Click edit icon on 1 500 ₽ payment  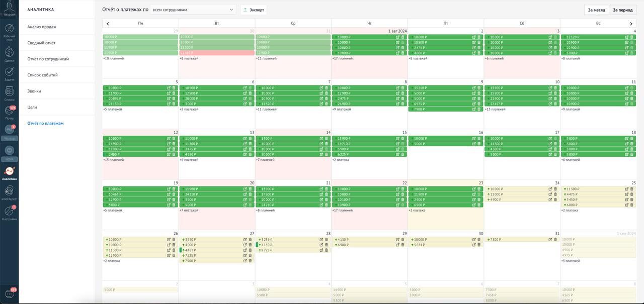pos(321,139)
